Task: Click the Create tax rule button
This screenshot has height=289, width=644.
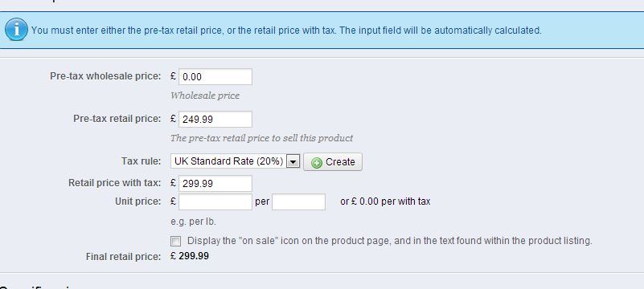Action: pos(333,161)
